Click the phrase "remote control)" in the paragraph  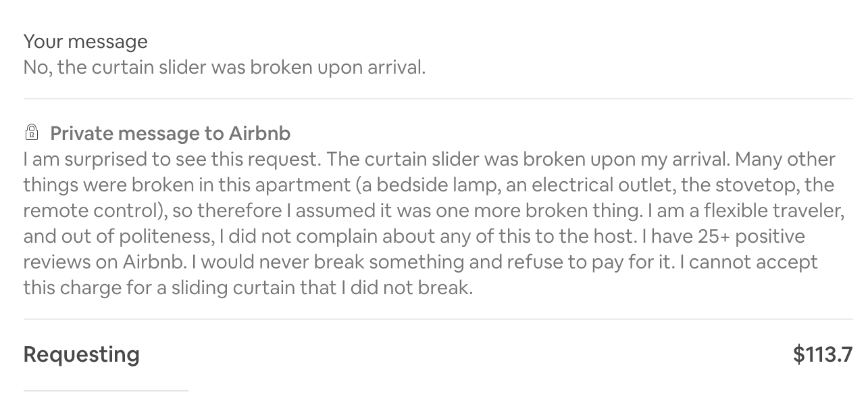click(x=95, y=211)
